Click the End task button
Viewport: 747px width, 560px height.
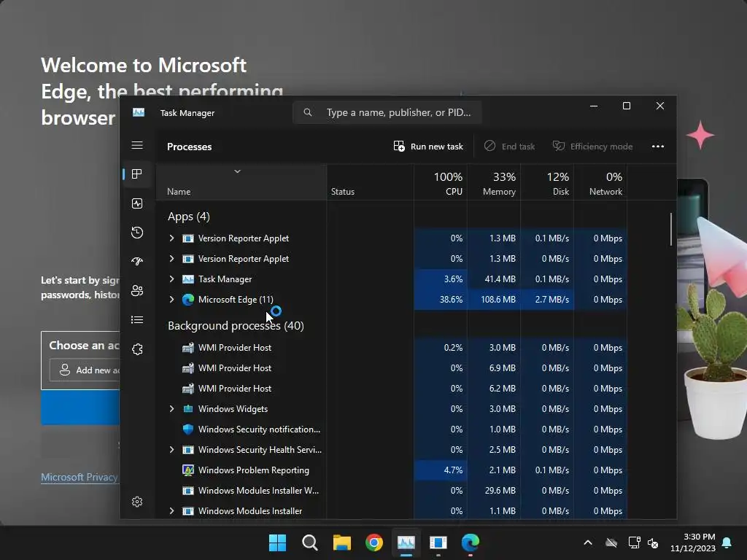[509, 146]
